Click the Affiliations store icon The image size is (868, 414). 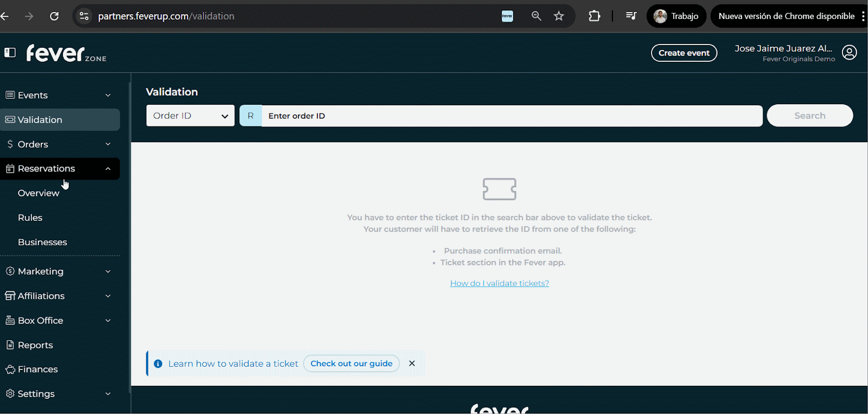click(x=10, y=296)
